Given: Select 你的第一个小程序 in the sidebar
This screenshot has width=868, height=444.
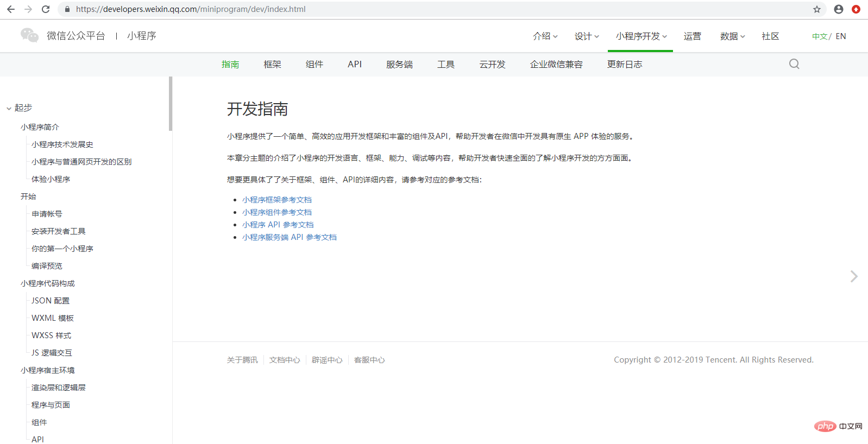Looking at the screenshot, I should (x=62, y=249).
